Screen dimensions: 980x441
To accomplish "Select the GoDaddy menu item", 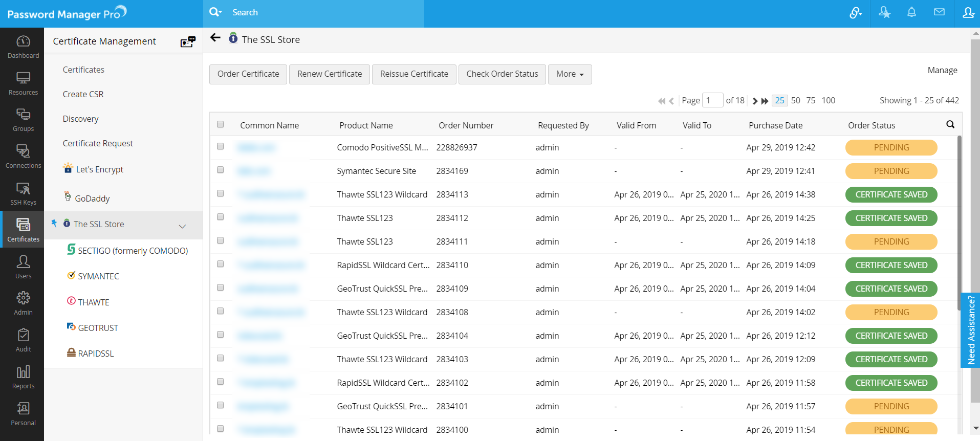I will click(x=92, y=199).
